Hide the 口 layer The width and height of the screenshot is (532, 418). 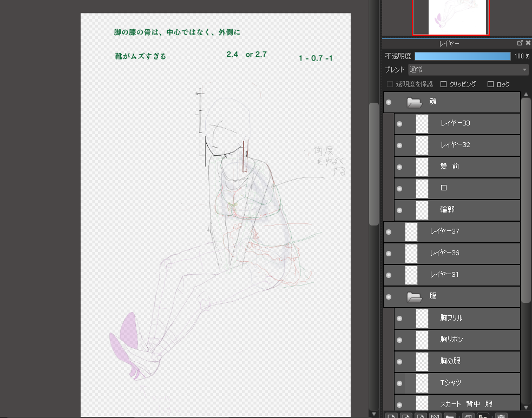pyautogui.click(x=400, y=189)
